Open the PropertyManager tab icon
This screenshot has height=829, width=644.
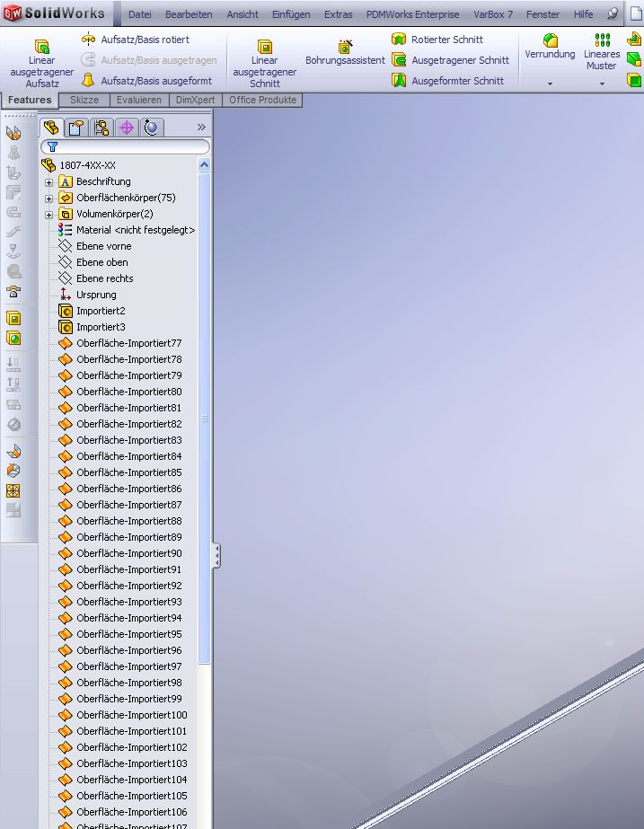75,128
